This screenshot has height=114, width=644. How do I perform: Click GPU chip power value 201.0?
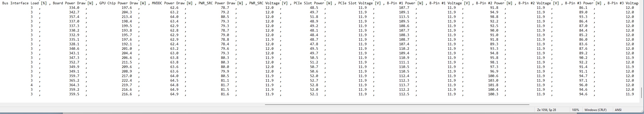pyautogui.click(x=127, y=49)
